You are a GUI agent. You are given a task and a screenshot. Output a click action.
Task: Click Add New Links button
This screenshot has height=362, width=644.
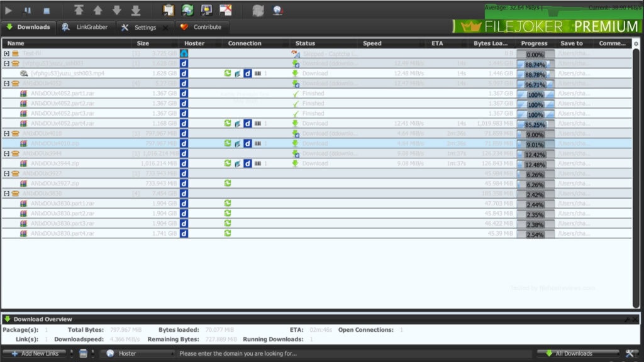coord(35,353)
